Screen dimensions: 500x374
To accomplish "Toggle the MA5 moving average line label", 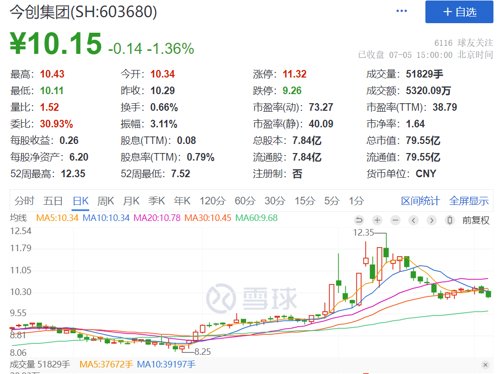I will click(57, 218).
